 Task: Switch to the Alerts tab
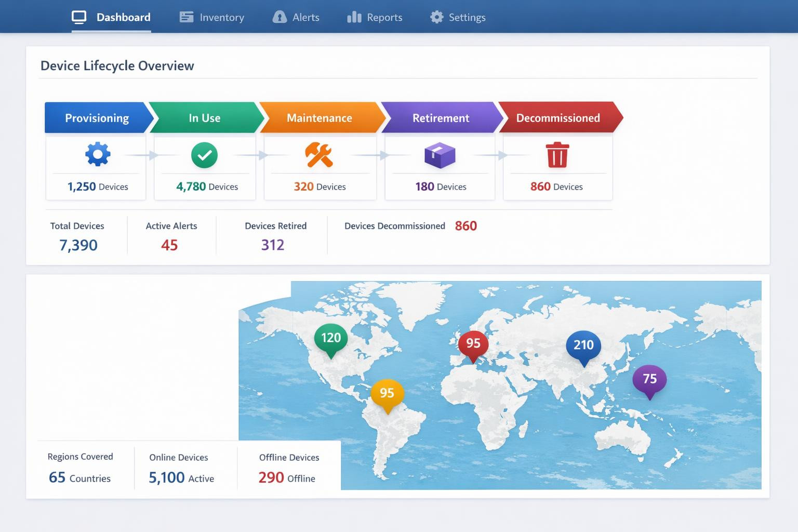(x=296, y=17)
